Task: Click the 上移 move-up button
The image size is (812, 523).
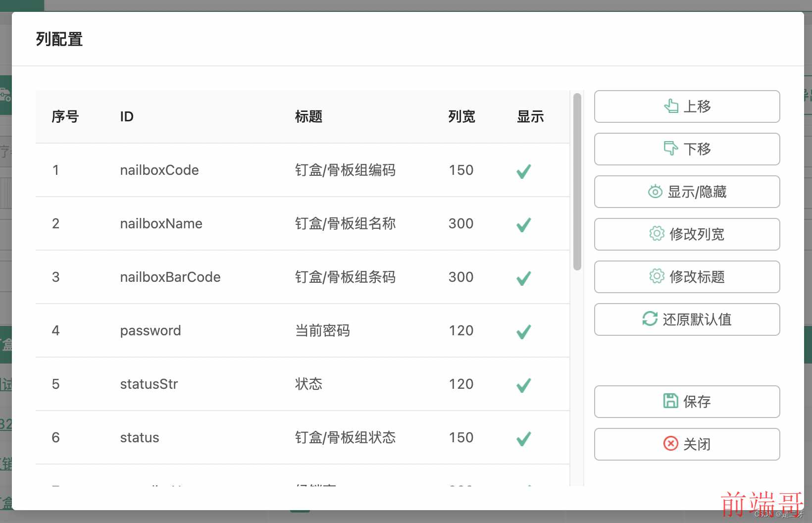Action: pyautogui.click(x=687, y=106)
